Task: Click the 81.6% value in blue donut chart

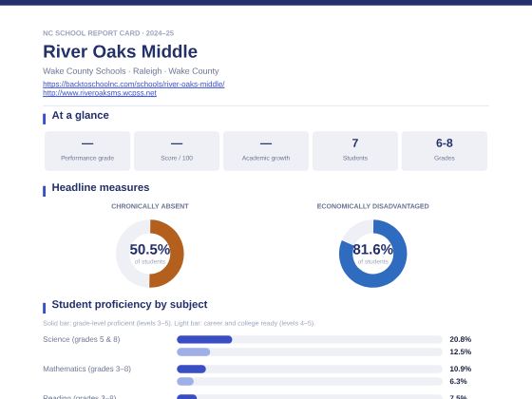Action: coord(372,249)
